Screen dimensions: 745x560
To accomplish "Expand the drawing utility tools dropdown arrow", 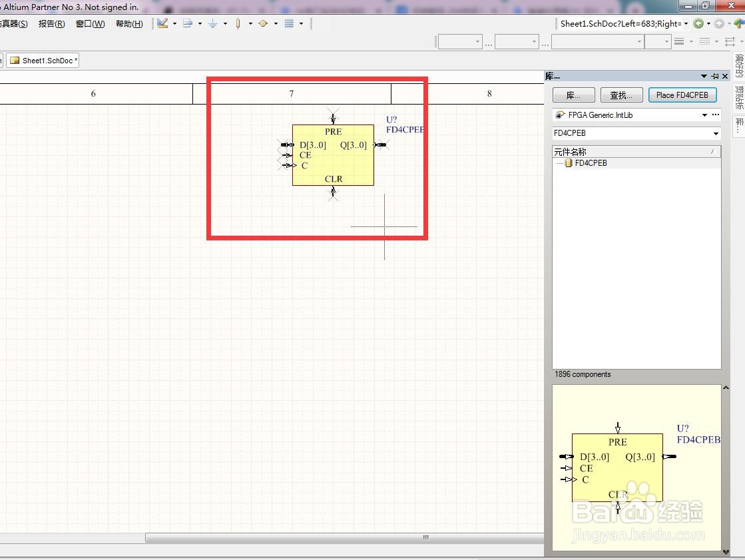I will tap(175, 23).
